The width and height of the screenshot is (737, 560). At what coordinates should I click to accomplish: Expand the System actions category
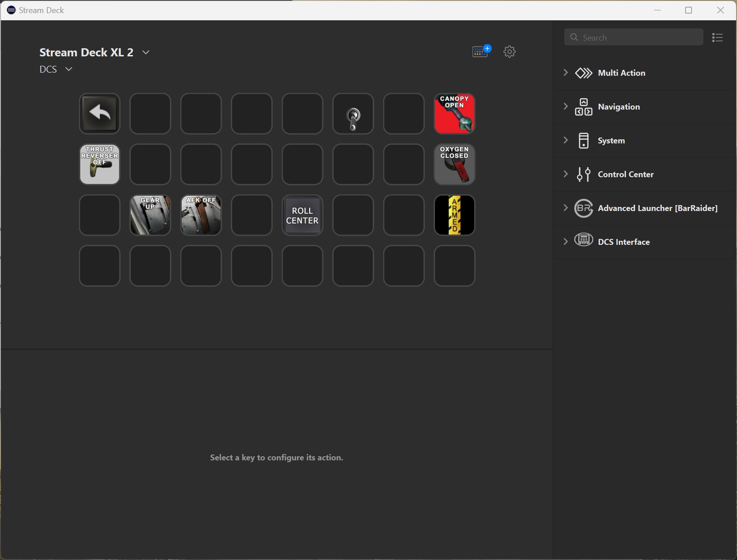pyautogui.click(x=611, y=141)
